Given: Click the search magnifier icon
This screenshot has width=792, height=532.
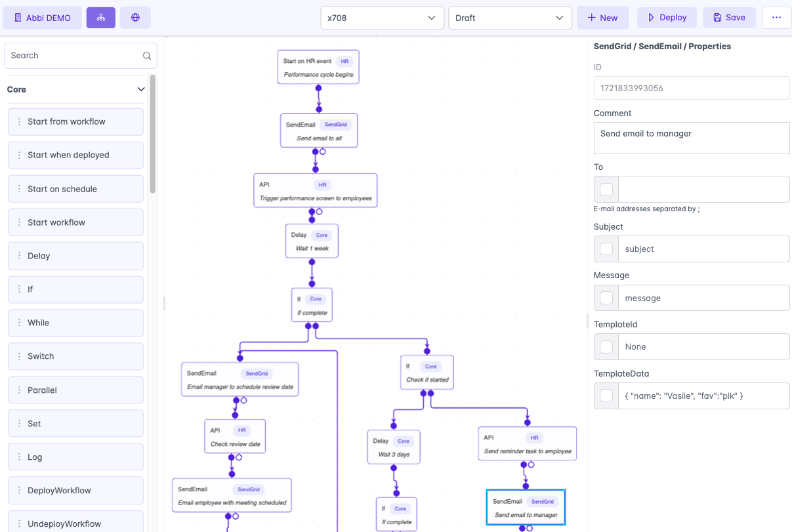Looking at the screenshot, I should click(x=147, y=56).
